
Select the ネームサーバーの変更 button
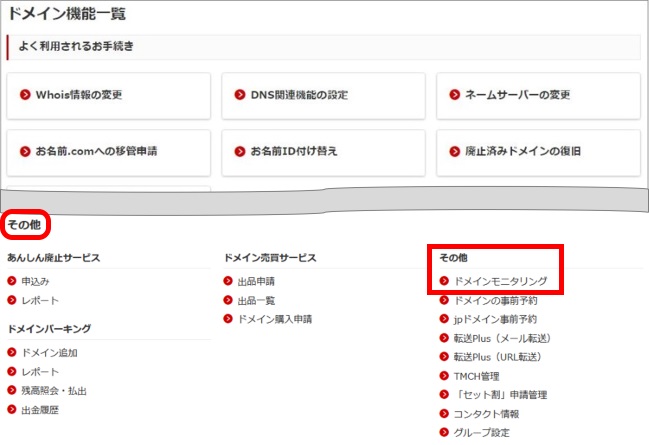tap(537, 96)
